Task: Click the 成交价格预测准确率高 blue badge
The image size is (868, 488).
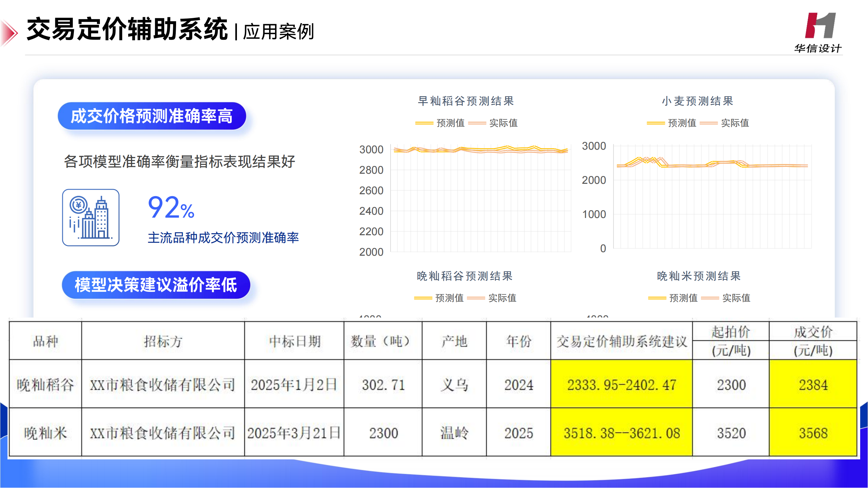Action: point(152,116)
